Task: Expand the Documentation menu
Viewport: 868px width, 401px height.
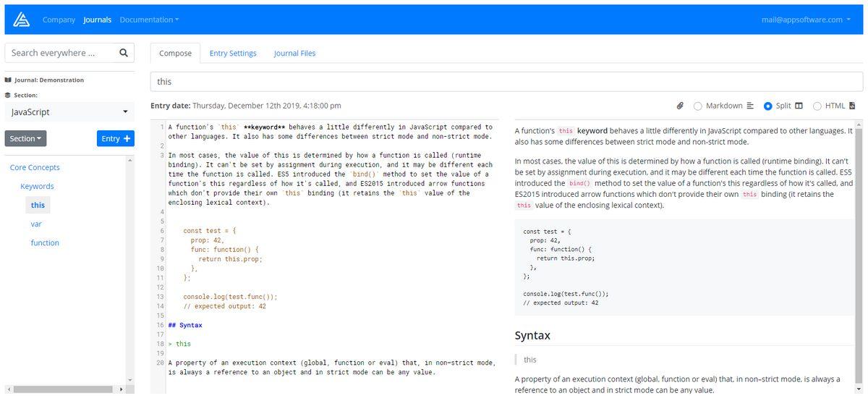Action: 149,20
